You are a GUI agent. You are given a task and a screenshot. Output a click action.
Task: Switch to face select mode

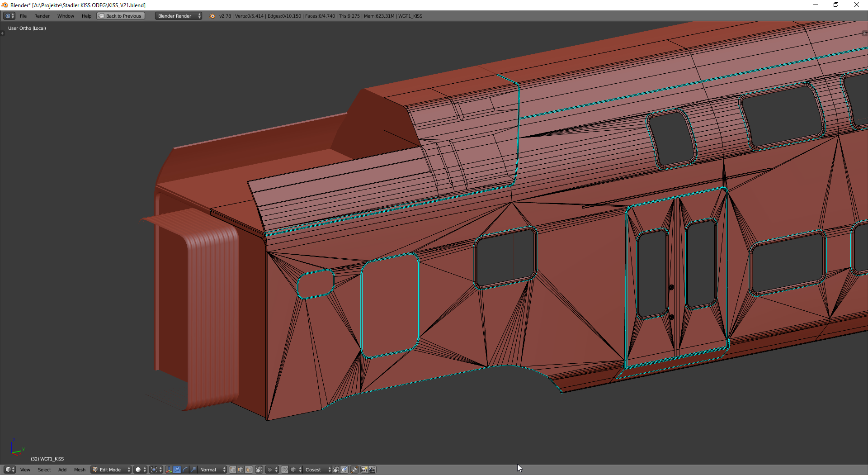249,470
